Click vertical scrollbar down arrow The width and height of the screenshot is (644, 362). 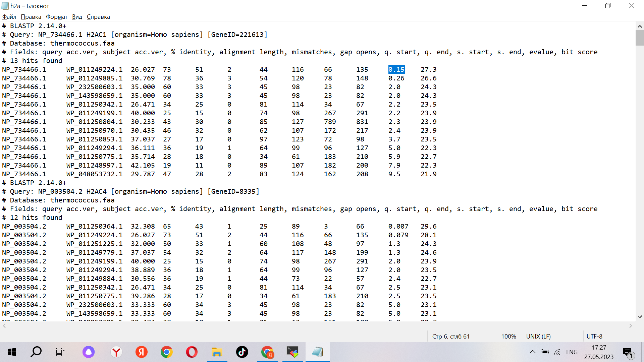pyautogui.click(x=640, y=317)
